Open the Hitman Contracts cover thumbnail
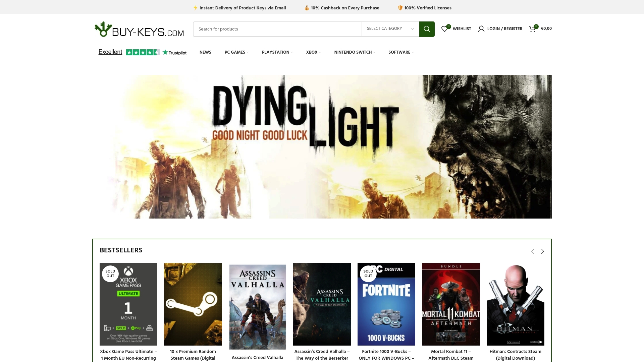 pyautogui.click(x=515, y=304)
